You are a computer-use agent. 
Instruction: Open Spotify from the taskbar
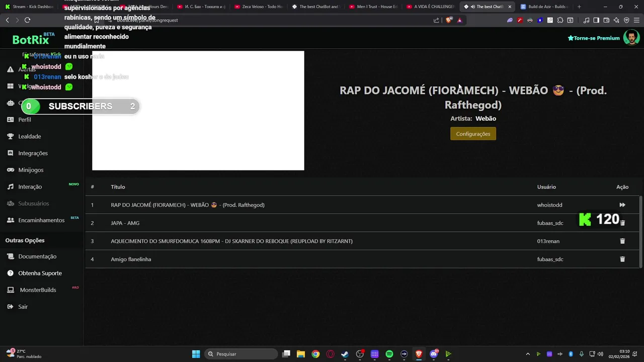click(x=389, y=354)
